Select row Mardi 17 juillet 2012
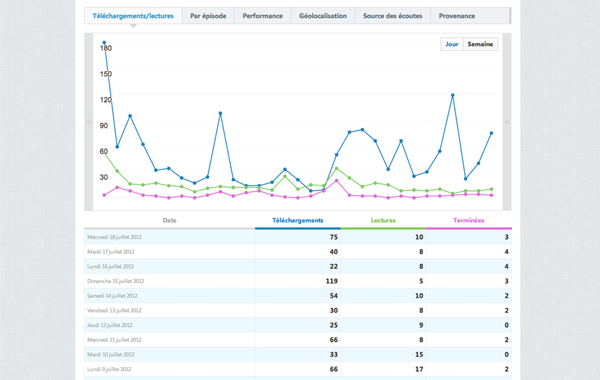 [x=298, y=252]
